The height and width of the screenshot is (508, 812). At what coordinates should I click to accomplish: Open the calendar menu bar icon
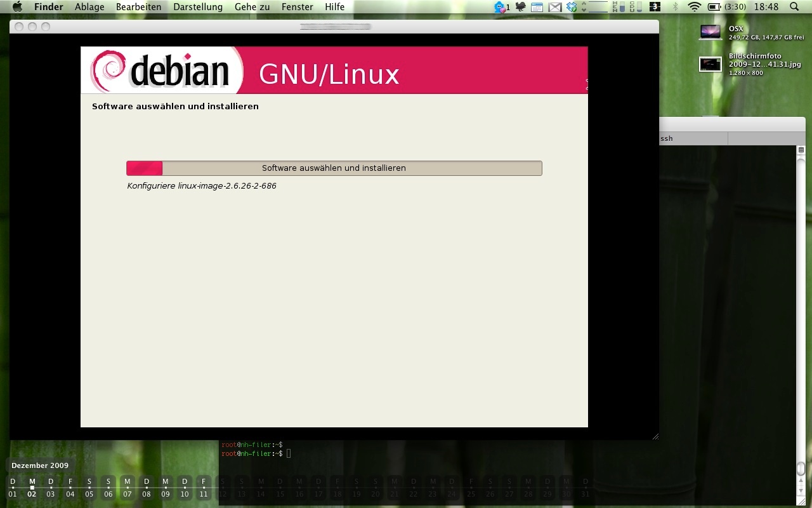pos(537,7)
